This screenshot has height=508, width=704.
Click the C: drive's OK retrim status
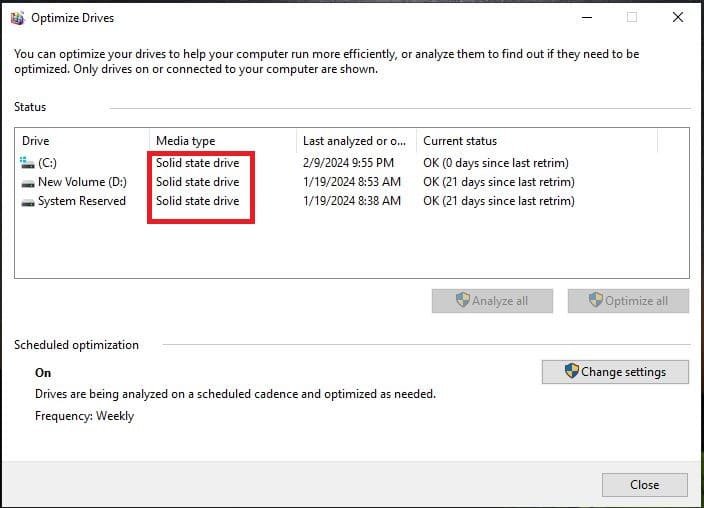[x=495, y=162]
